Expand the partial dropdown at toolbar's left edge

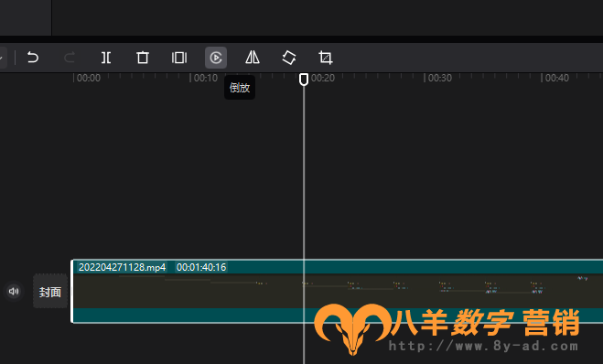(x=3, y=58)
